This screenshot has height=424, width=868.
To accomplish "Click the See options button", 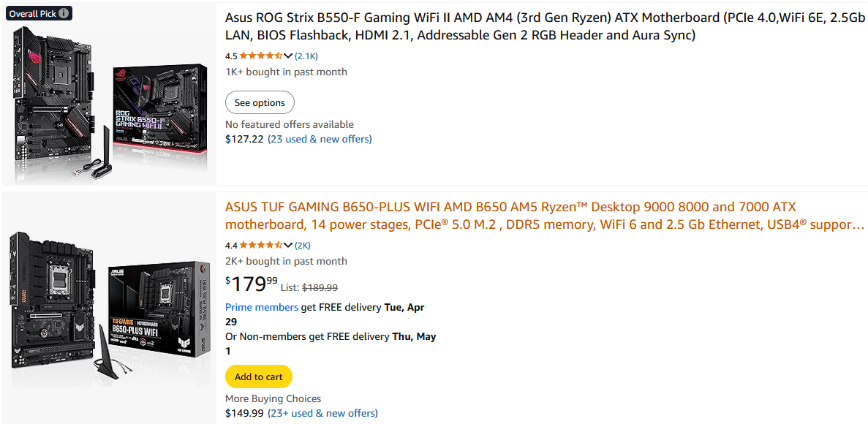I will [260, 102].
